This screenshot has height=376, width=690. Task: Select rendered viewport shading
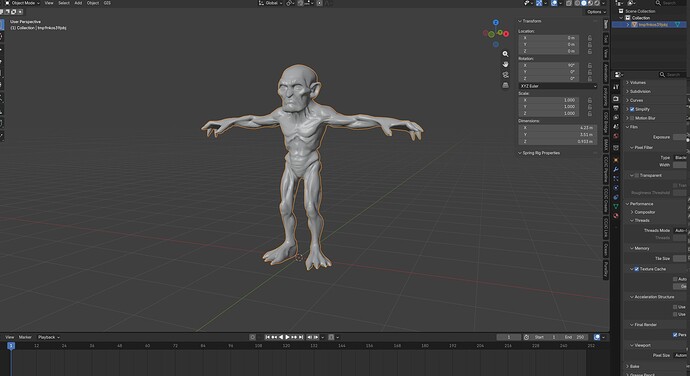597,3
